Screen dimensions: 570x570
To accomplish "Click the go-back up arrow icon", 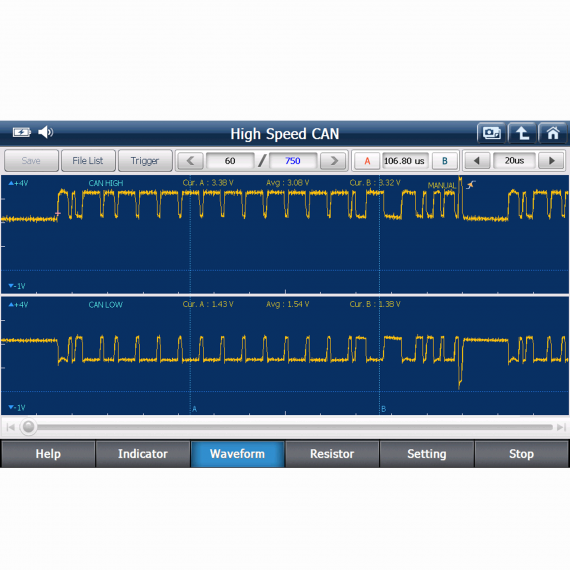I will point(522,133).
